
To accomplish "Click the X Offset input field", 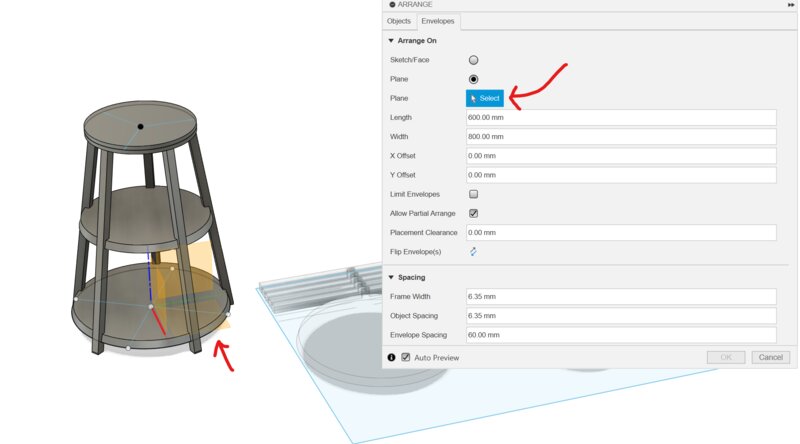I will pyautogui.click(x=621, y=156).
